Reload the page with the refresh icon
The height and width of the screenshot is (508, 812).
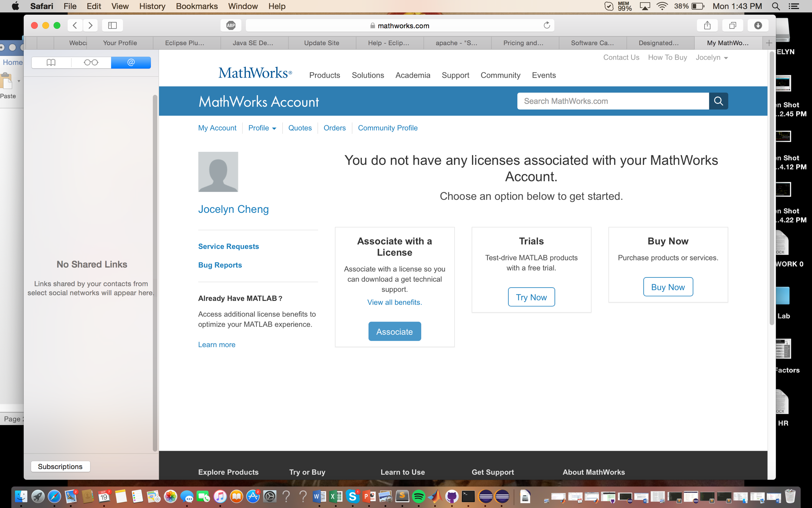(547, 25)
